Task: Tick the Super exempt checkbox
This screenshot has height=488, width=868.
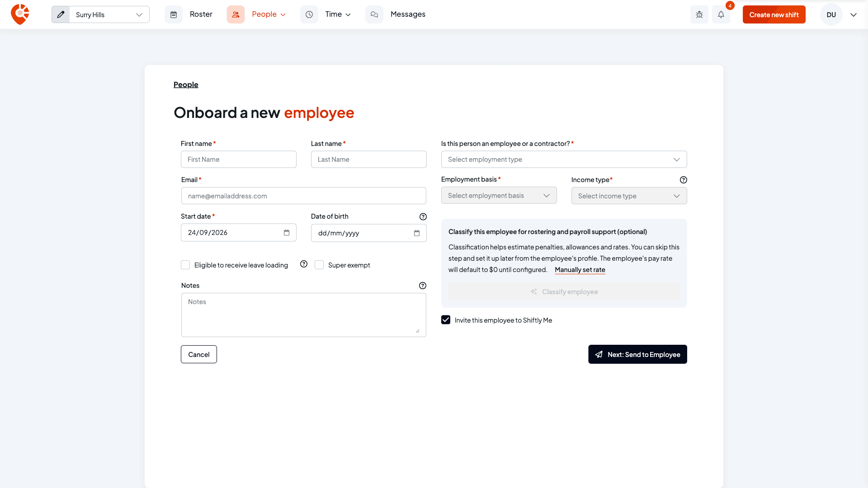Action: (x=319, y=265)
